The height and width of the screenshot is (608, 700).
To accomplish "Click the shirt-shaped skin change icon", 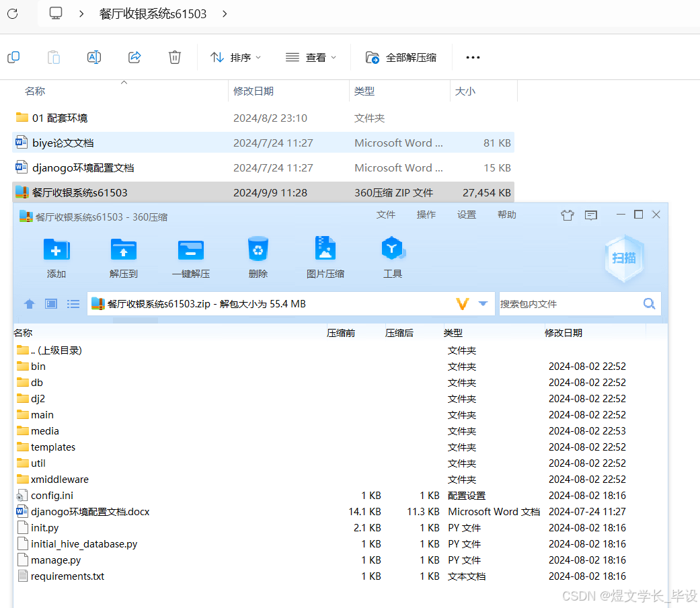I will [x=568, y=215].
